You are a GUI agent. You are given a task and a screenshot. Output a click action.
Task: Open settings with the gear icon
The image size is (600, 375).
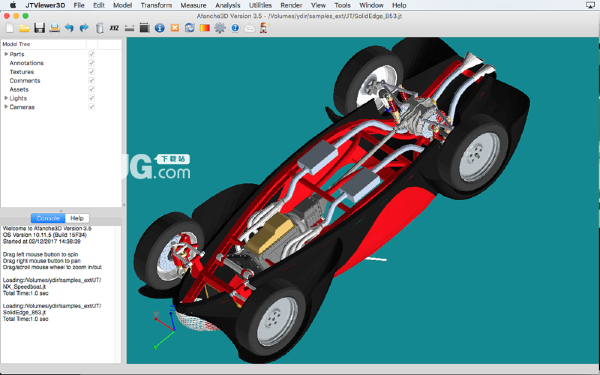pyautogui.click(x=220, y=28)
